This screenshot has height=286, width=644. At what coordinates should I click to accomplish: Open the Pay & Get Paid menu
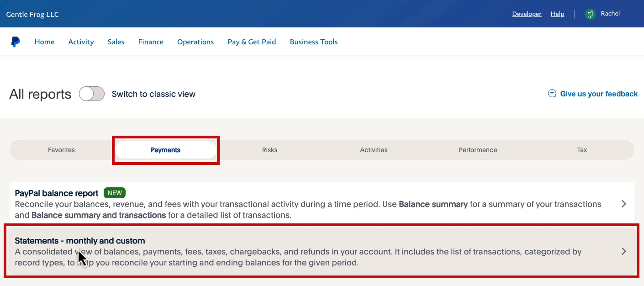point(252,42)
